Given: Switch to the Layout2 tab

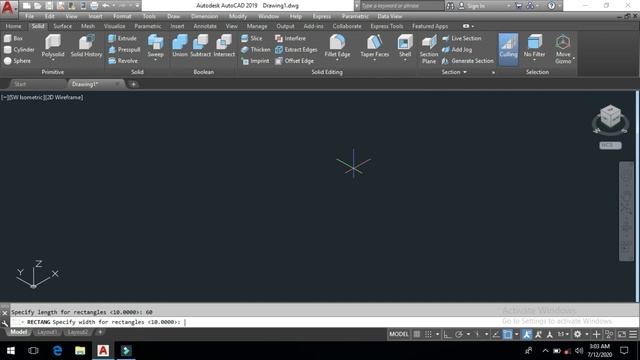Looking at the screenshot, I should 78,332.
